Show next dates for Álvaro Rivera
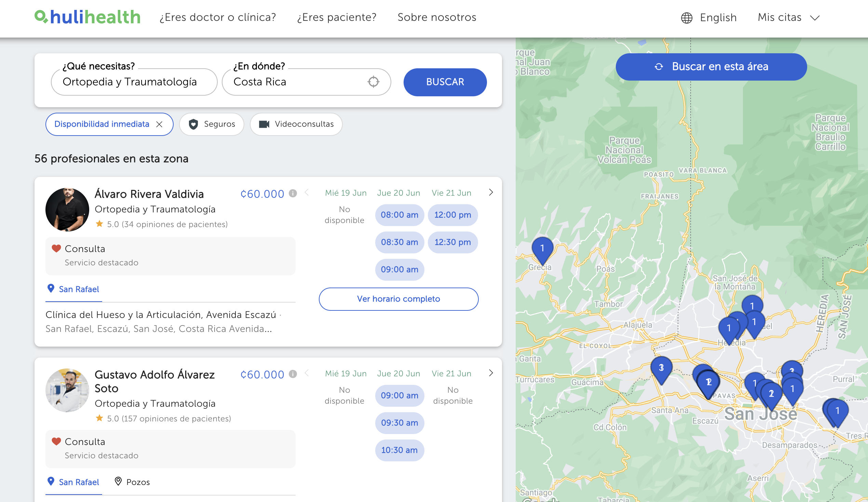 click(491, 193)
